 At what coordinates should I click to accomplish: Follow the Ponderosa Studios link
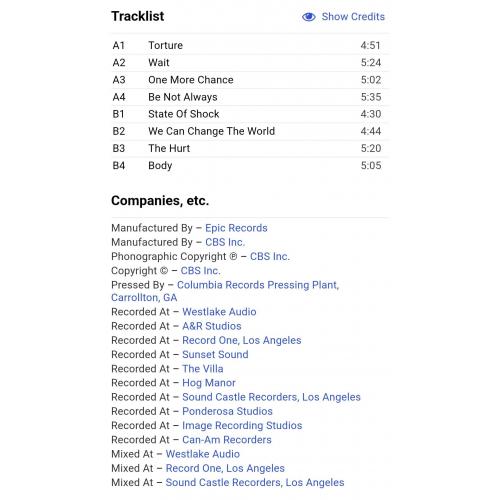227,411
